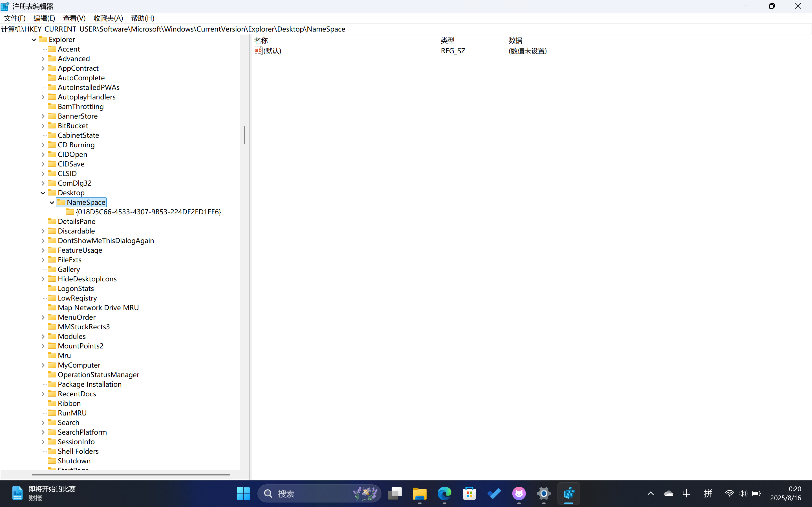Image resolution: width=812 pixels, height=507 pixels.
Task: Launch Microsoft Store from the taskbar
Action: click(469, 493)
